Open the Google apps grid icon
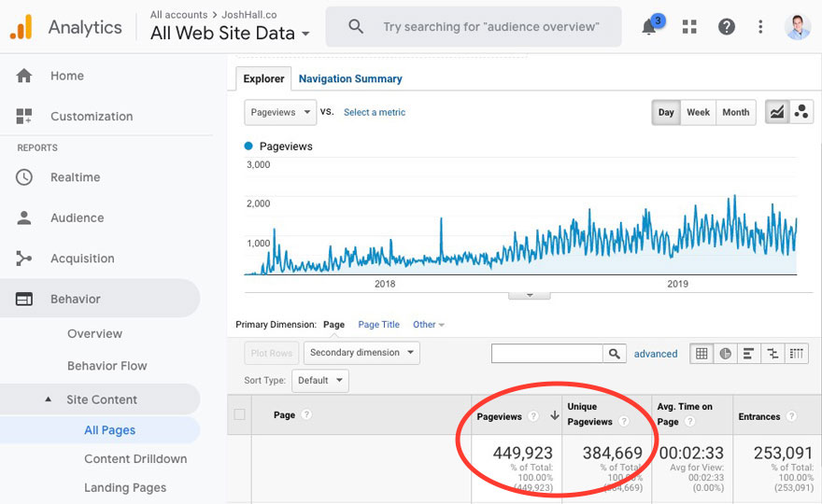The image size is (822, 504). click(x=690, y=27)
